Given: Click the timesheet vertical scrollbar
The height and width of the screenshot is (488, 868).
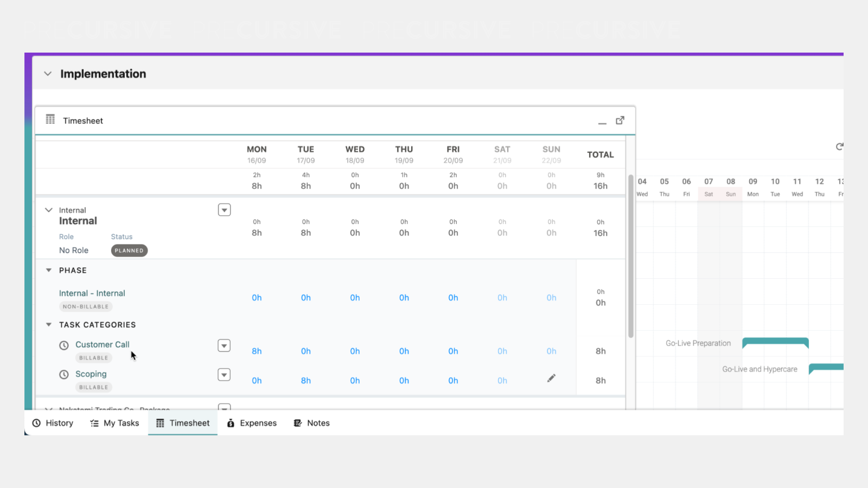Looking at the screenshot, I should click(x=630, y=255).
